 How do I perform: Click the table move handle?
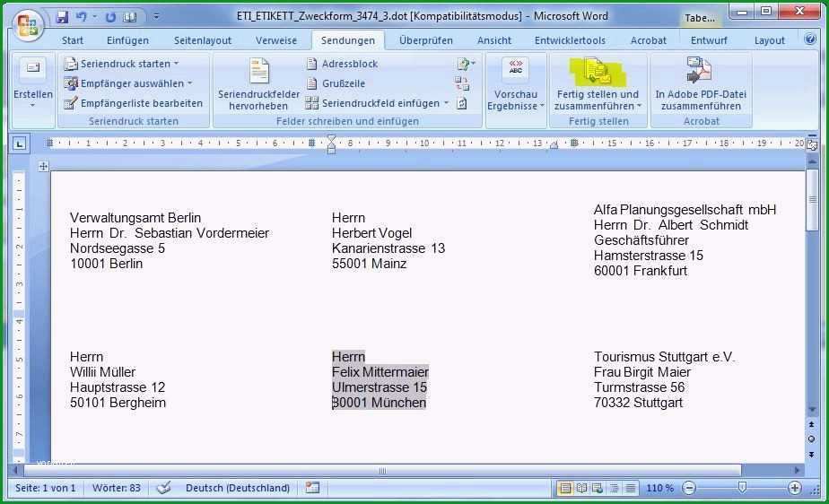pyautogui.click(x=43, y=167)
